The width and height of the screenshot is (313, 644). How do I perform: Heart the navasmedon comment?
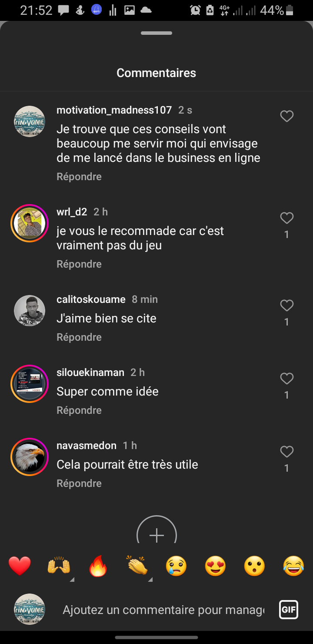[x=286, y=452]
